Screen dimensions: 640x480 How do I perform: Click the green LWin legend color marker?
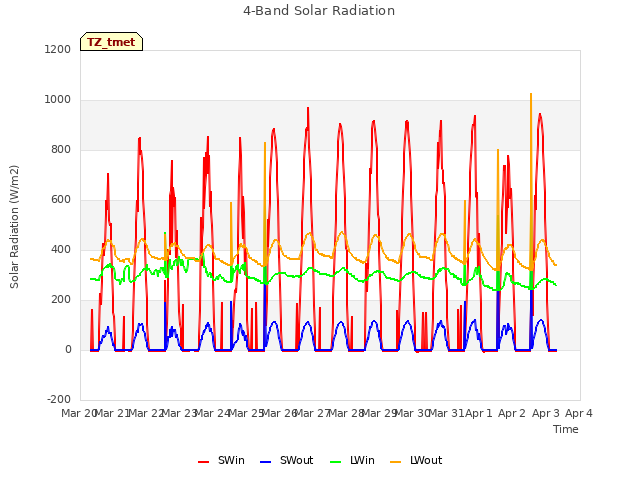(335, 462)
